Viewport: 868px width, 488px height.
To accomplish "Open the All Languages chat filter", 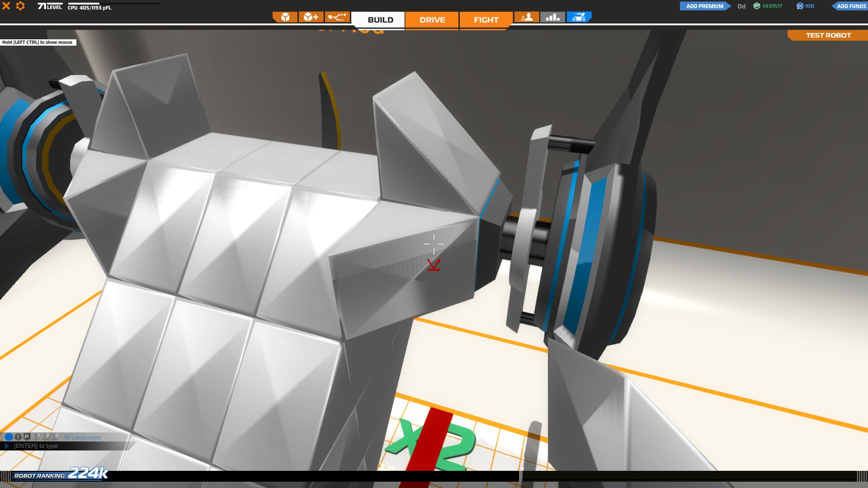I will [x=82, y=437].
